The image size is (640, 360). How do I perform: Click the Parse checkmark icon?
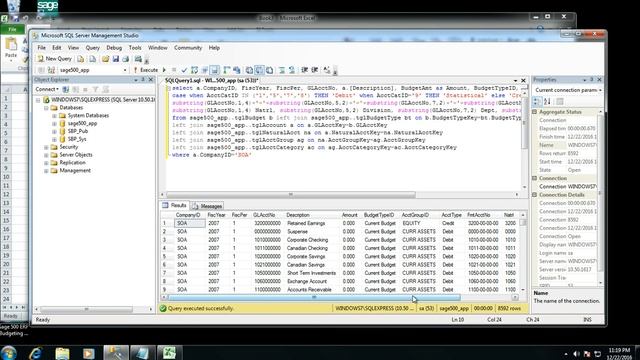[184, 70]
